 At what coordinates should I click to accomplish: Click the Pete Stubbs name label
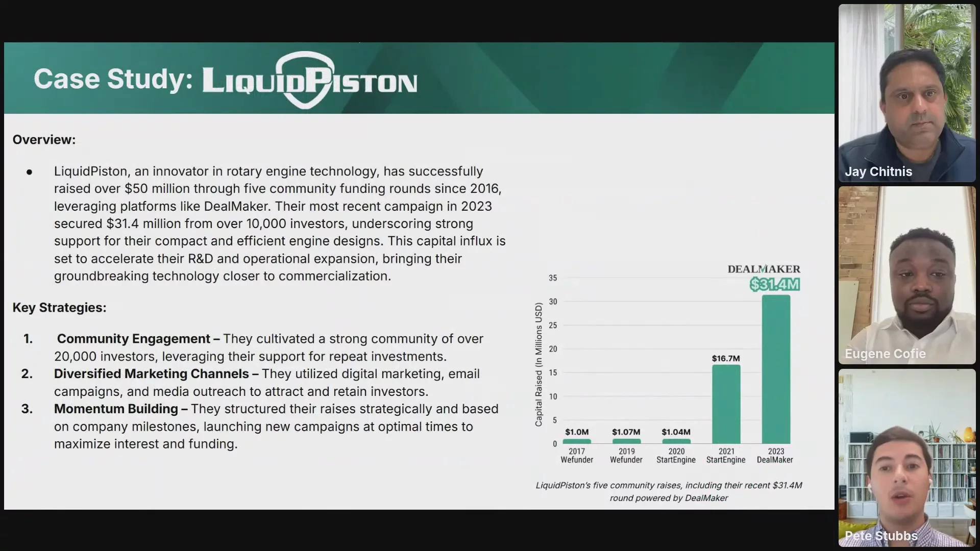(x=881, y=536)
